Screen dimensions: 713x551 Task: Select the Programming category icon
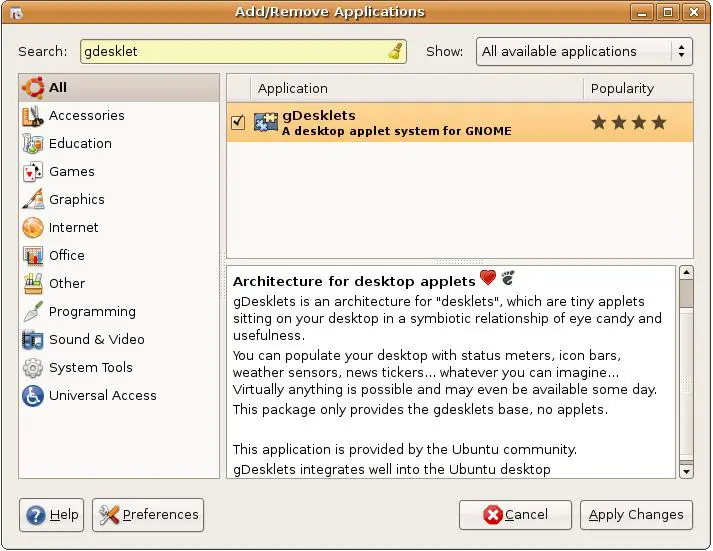point(33,312)
